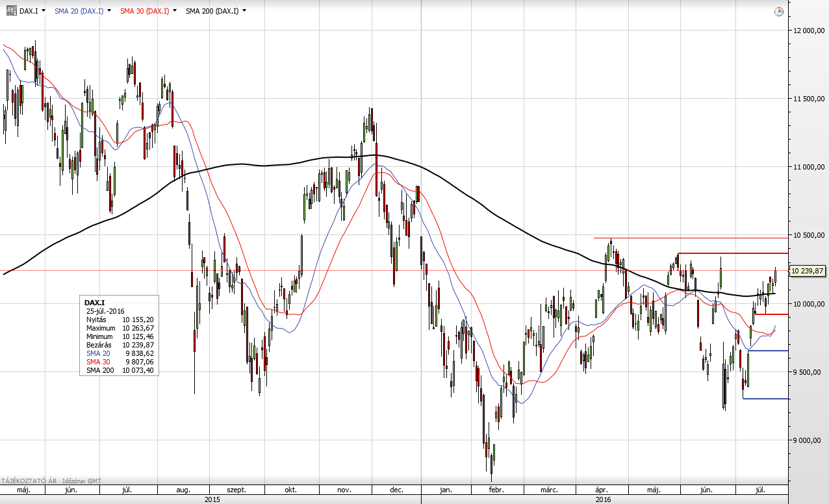
Task: Click the Nyitás 10 155,20 row
Action: (x=120, y=320)
